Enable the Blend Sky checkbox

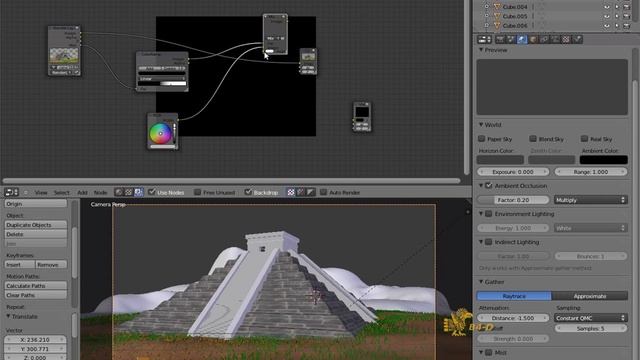533,138
